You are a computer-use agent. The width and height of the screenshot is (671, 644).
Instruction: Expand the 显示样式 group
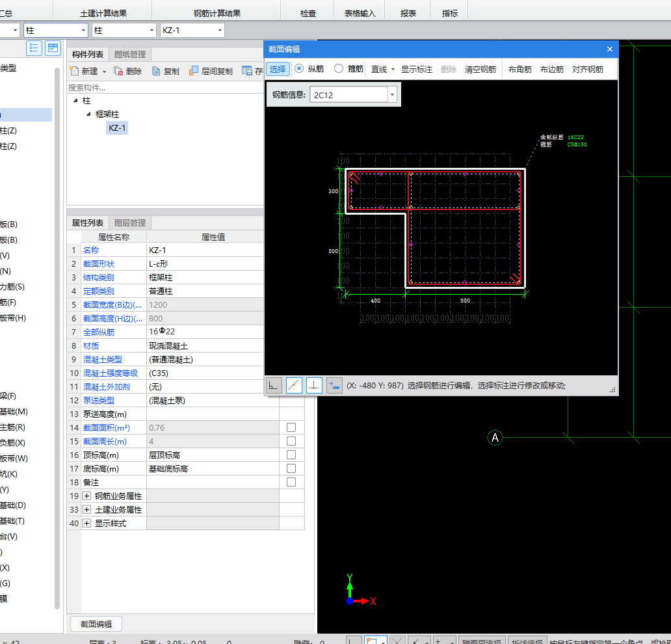(87, 523)
